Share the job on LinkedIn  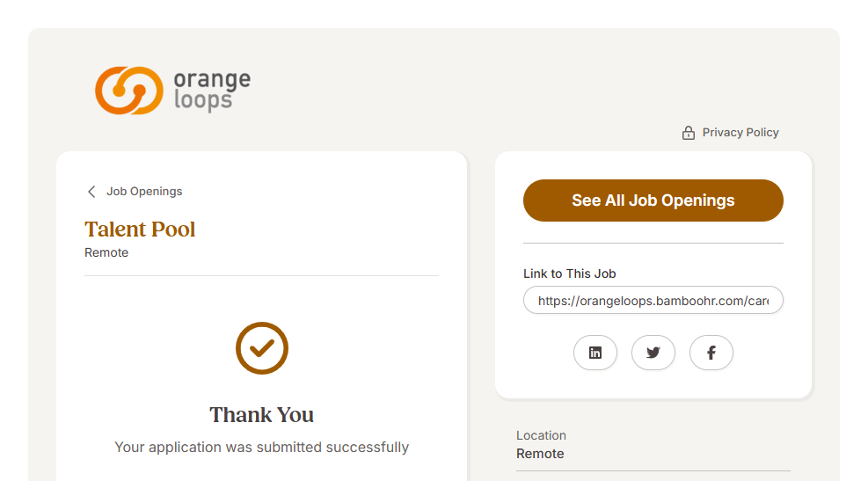[x=595, y=353]
